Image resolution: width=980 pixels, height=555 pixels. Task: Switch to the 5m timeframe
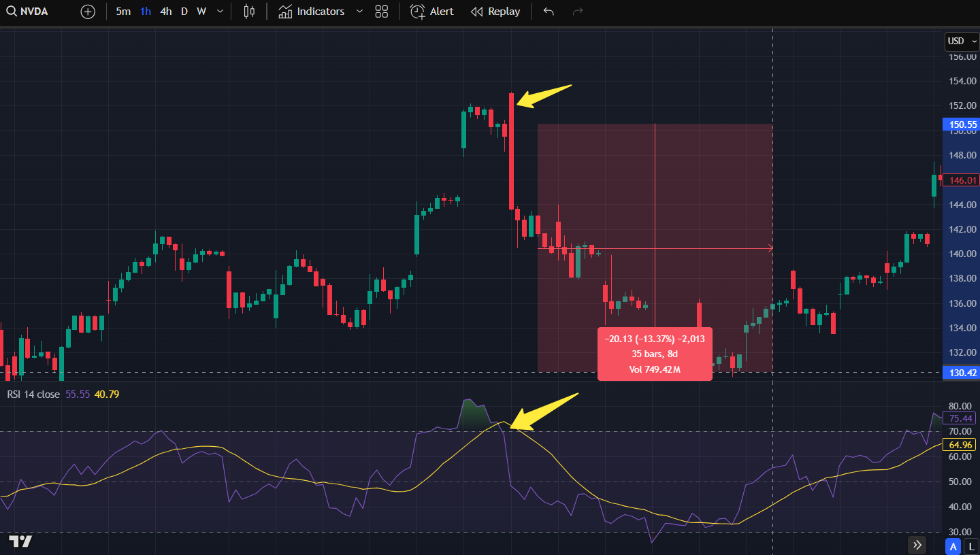tap(123, 12)
